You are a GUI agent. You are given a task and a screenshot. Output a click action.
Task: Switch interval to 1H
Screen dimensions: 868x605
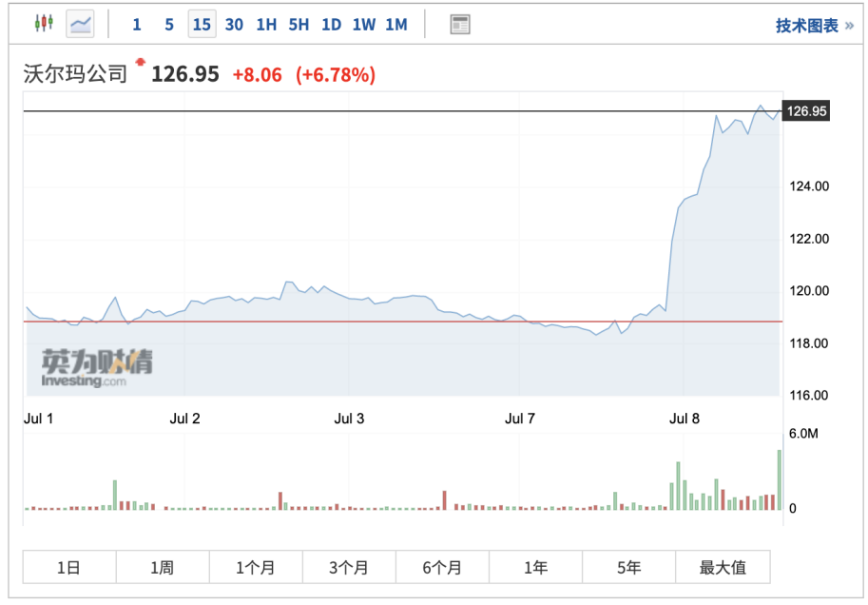(x=266, y=25)
